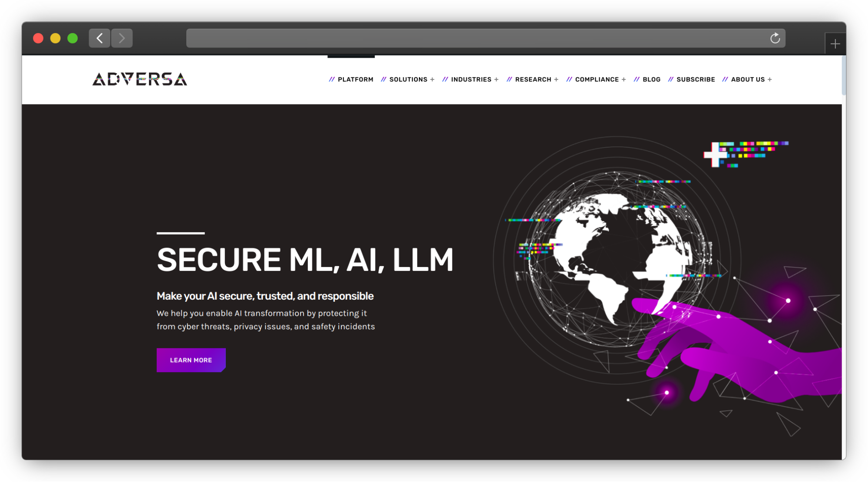Click the yellow minimize window dot
This screenshot has height=482, width=868.
[55, 38]
